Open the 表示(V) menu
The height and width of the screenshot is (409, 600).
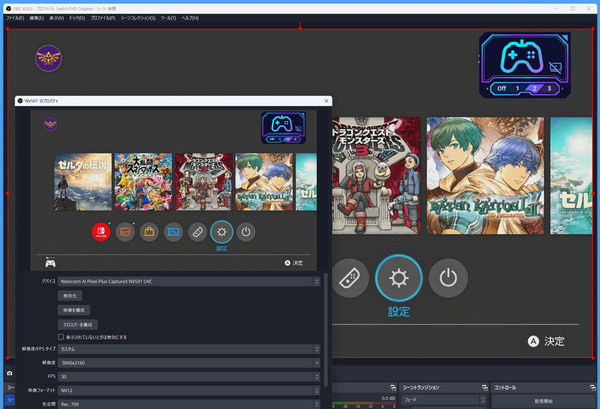point(57,18)
